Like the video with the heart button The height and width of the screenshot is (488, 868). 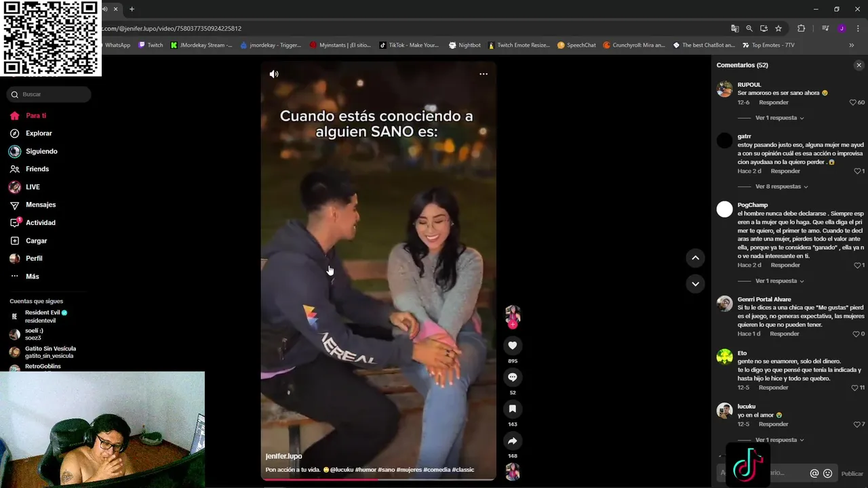[513, 346]
